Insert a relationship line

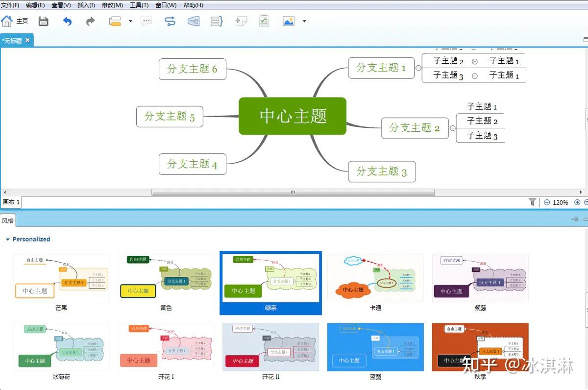tap(170, 21)
